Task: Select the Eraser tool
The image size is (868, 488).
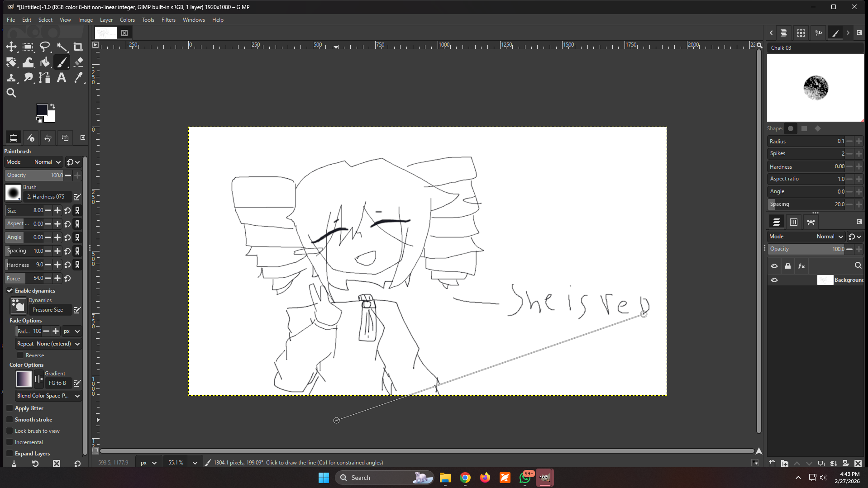Action: (78, 62)
